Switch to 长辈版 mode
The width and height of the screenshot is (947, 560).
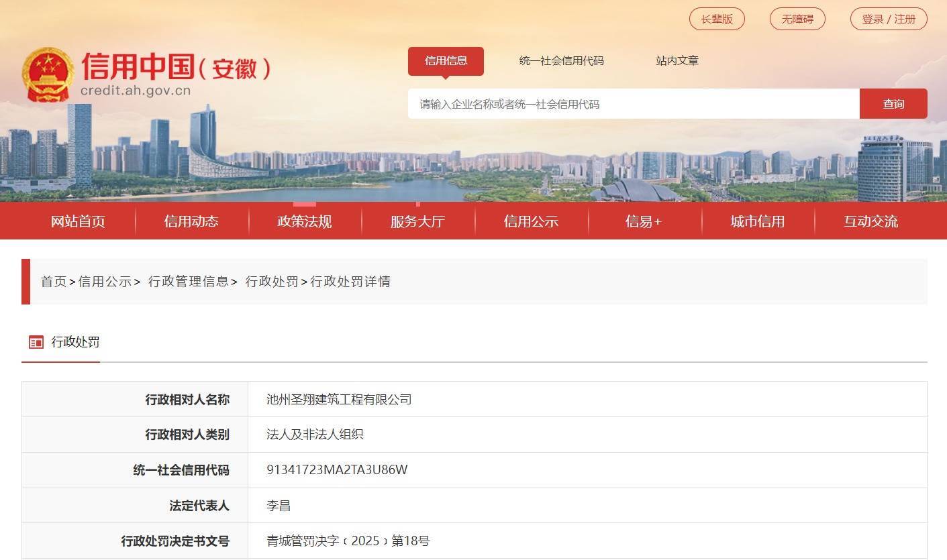717,19
